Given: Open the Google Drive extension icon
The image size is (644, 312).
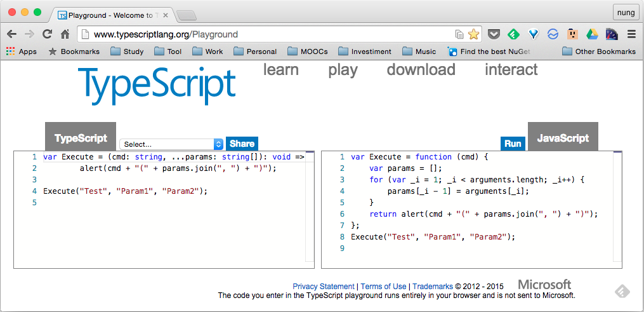Looking at the screenshot, I should 592,34.
